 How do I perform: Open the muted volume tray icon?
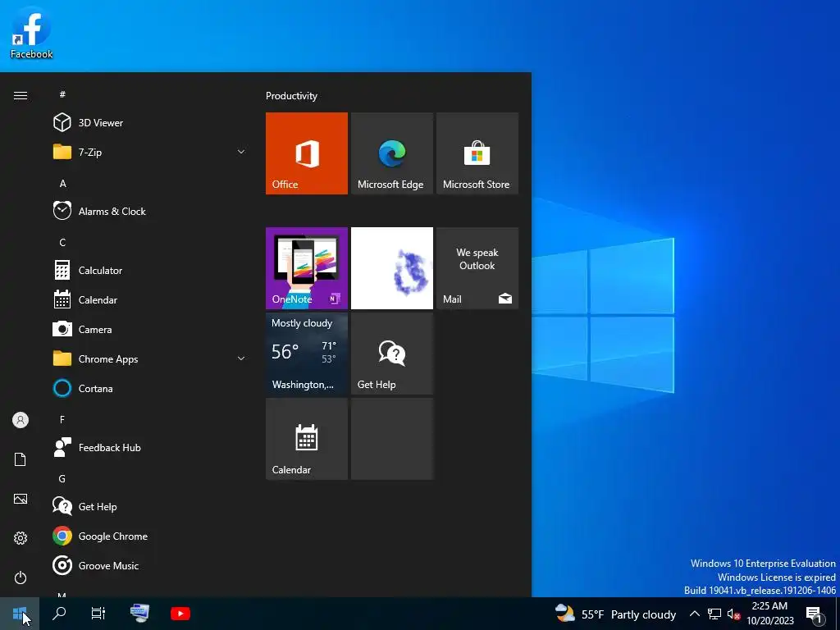tap(733, 614)
